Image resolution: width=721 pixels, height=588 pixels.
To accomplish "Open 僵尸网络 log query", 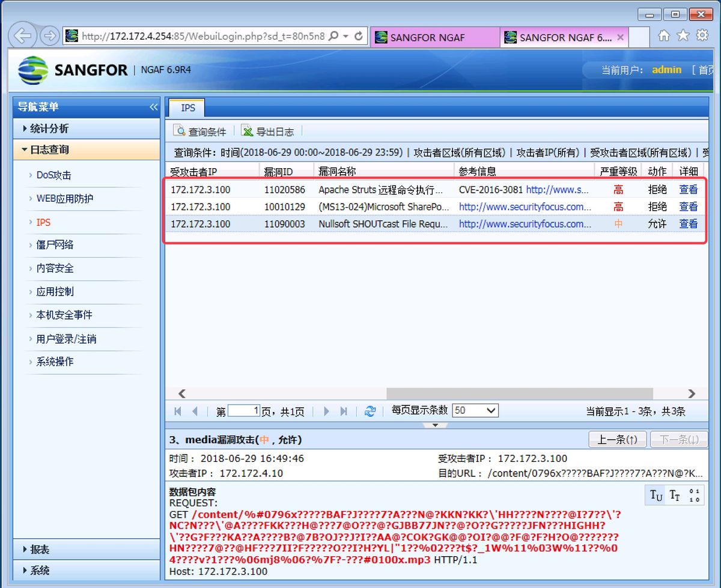I will point(55,245).
